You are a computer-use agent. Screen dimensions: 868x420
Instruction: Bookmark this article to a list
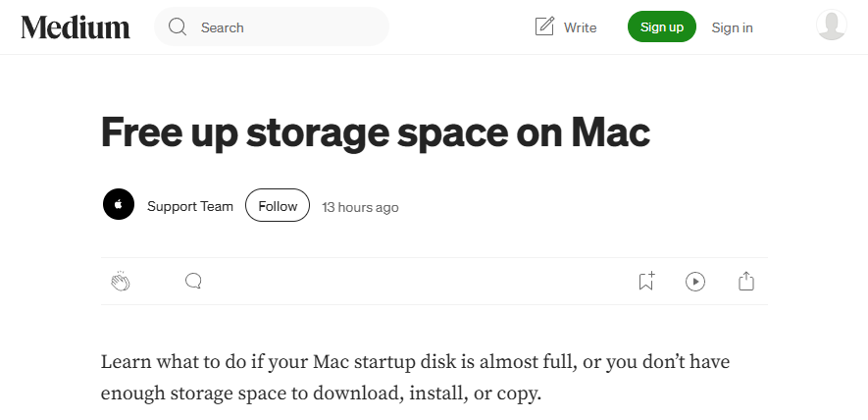[x=645, y=282]
